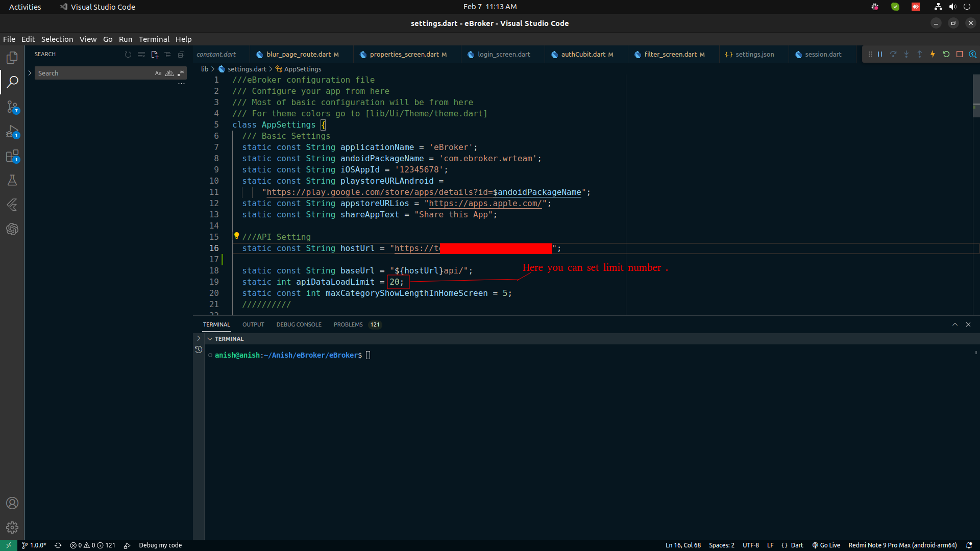Click Debug my code in status bar
980x551 pixels.
(x=160, y=545)
